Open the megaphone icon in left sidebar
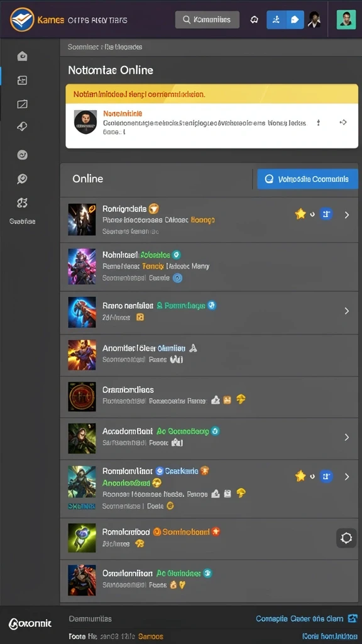Viewport: 362px width, 644px height. click(22, 127)
